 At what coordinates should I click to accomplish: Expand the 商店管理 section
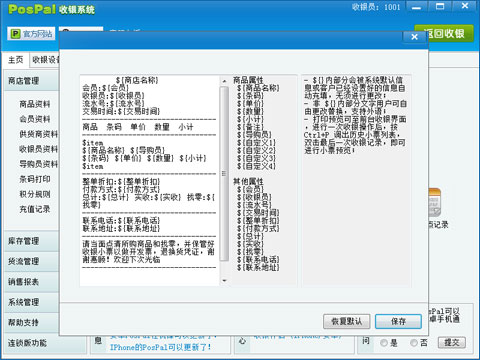point(32,81)
